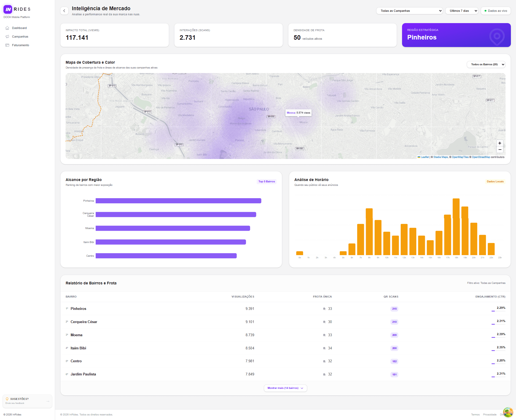Screen dimensions: 516x420
Task: Click the Visualizações column header
Action: (x=243, y=297)
